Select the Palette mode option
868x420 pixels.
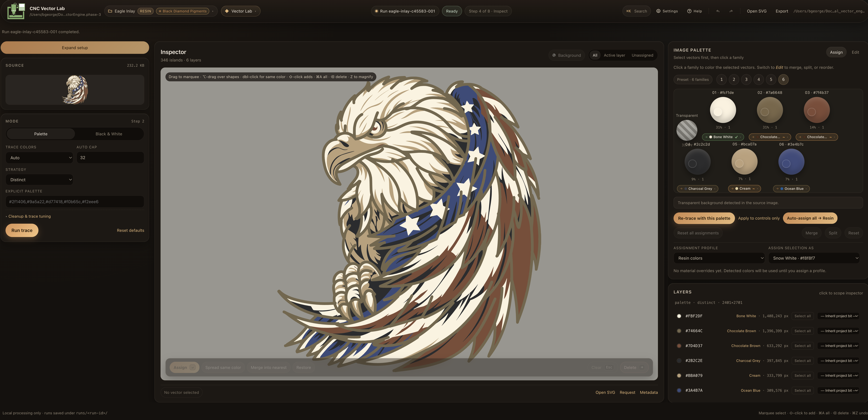point(41,134)
